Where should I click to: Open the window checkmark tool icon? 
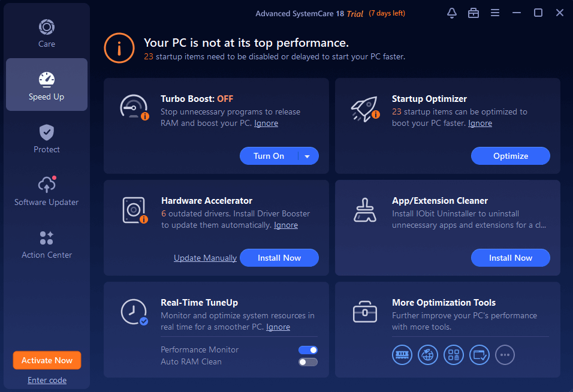click(x=479, y=355)
